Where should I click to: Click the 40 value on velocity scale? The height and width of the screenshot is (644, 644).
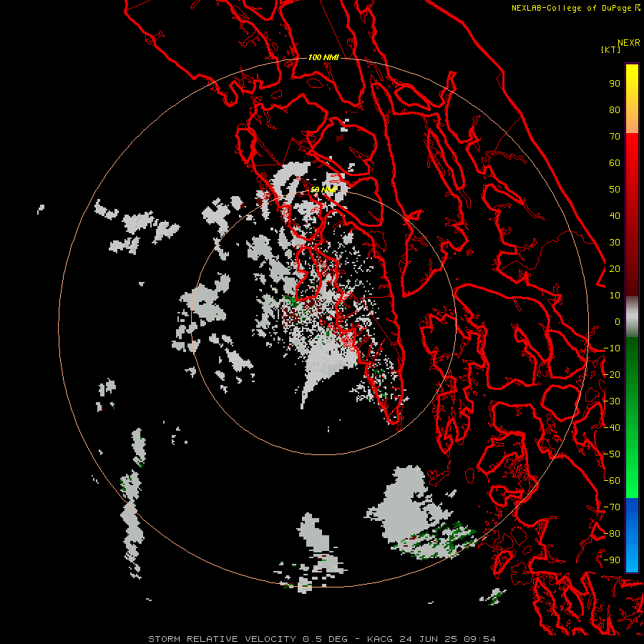pos(615,215)
